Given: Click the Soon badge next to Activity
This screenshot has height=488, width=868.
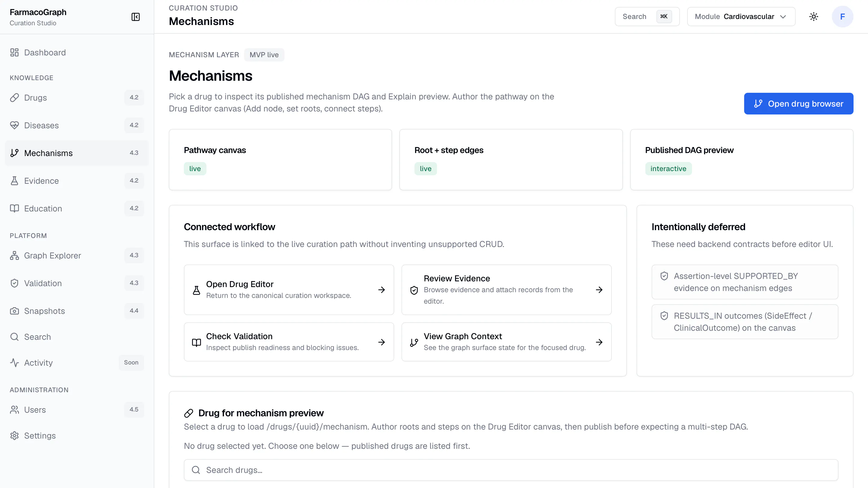Looking at the screenshot, I should 131,363.
